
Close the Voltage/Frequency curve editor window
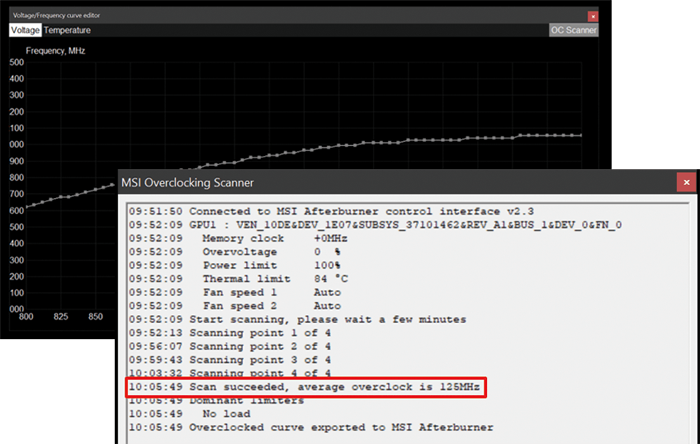pyautogui.click(x=593, y=17)
